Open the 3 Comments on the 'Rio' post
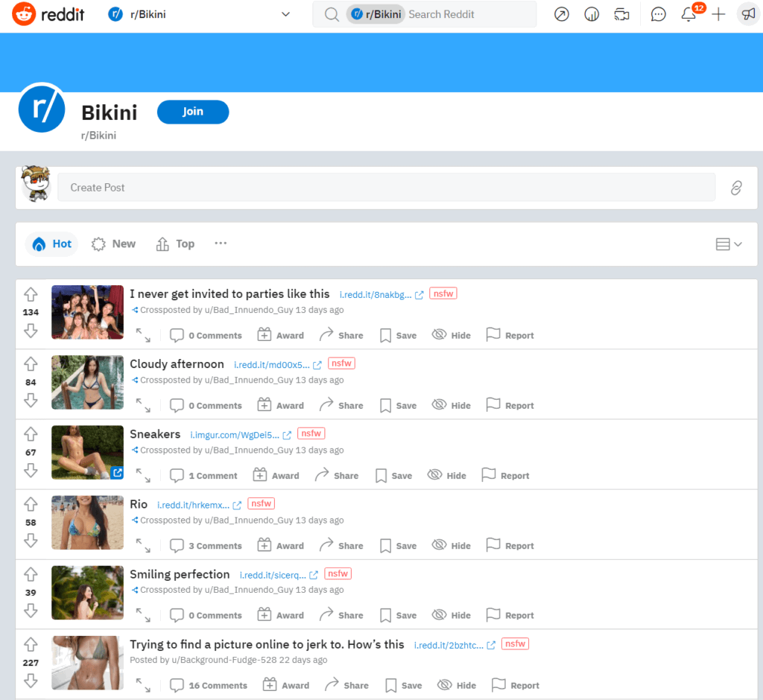This screenshot has width=763, height=700. pyautogui.click(x=206, y=545)
